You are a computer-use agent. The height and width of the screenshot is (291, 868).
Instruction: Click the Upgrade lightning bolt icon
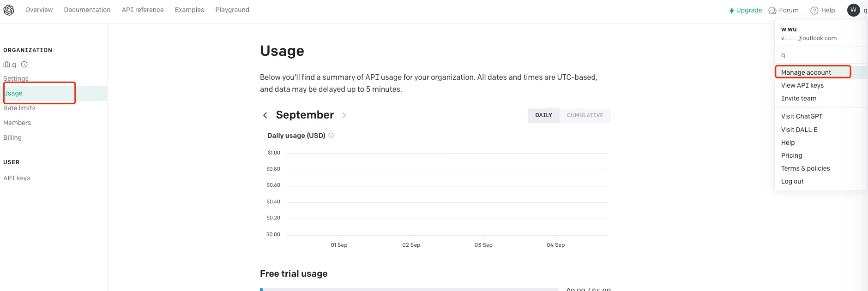pos(732,11)
